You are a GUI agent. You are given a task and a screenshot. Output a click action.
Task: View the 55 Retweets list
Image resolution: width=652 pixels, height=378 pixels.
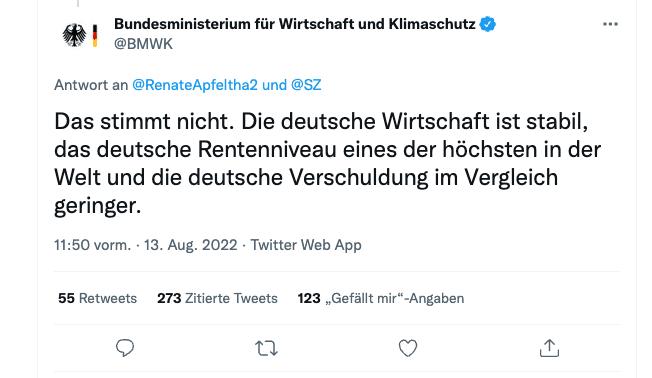97,298
